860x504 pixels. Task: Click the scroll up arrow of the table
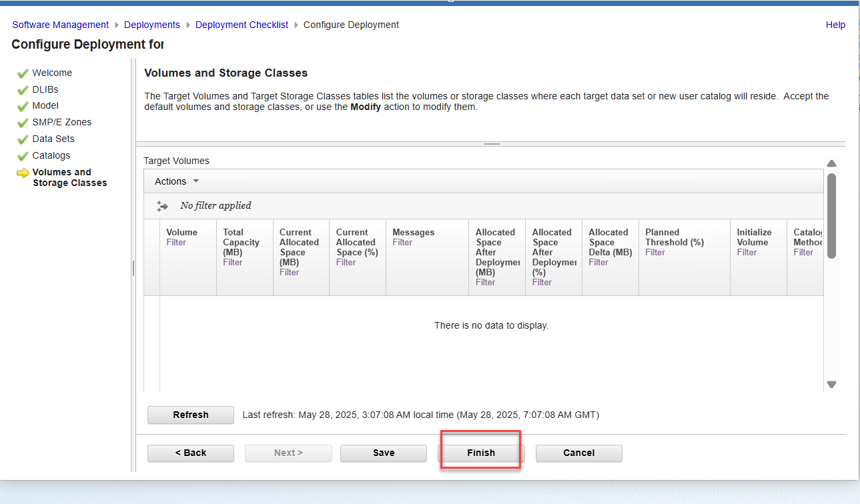pyautogui.click(x=831, y=163)
